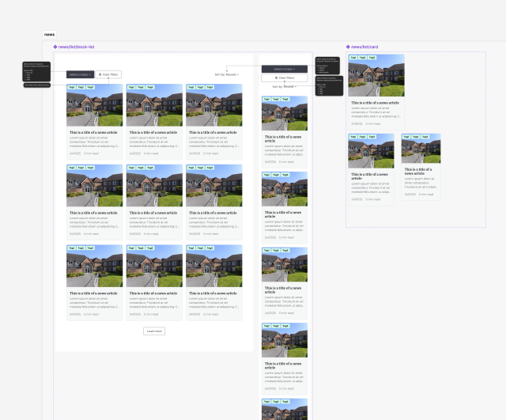Click the component icon beside news/list/block-list

click(55, 47)
